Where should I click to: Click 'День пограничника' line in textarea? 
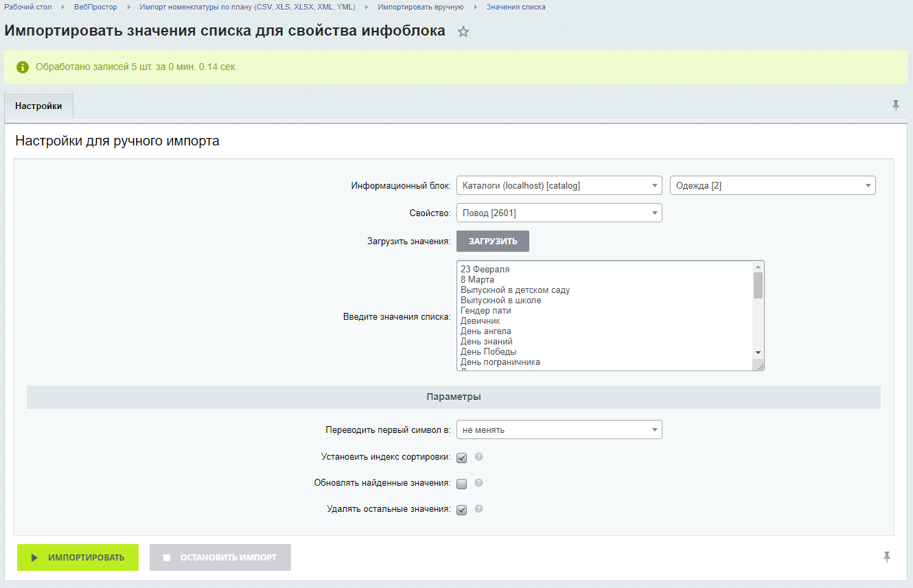coord(500,362)
